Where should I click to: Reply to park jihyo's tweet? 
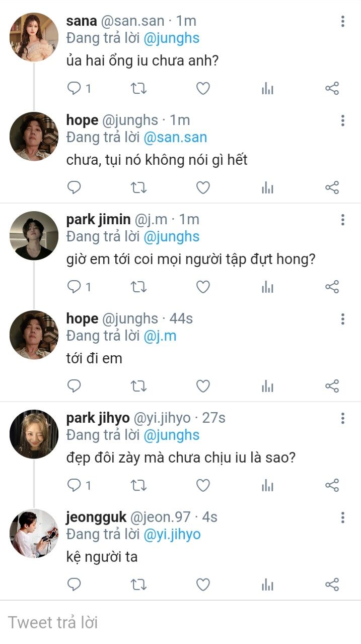[x=75, y=485]
